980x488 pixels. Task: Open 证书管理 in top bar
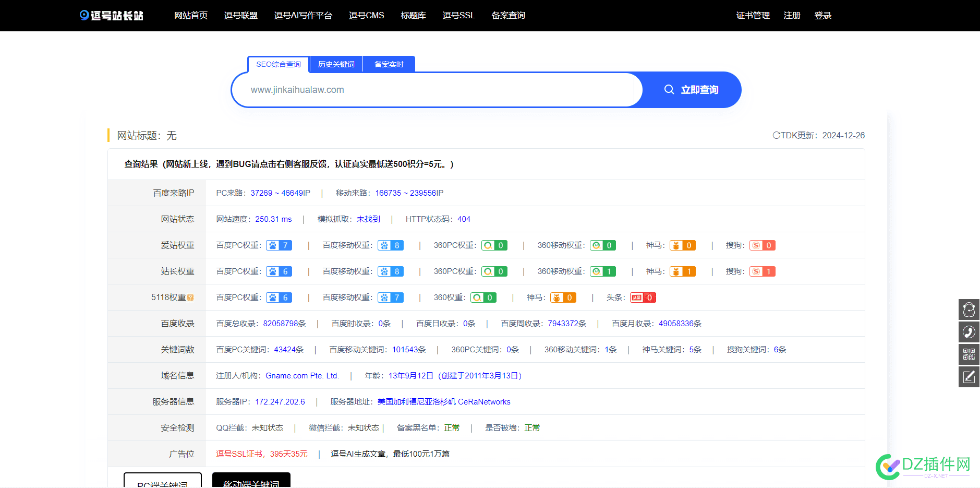tap(753, 16)
